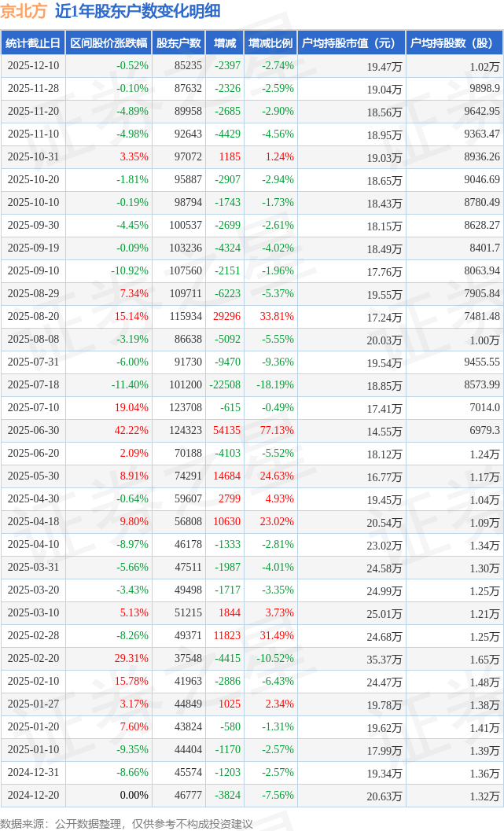Click the 股东户数 column header
Image resolution: width=504 pixels, height=831 pixels.
(x=178, y=43)
